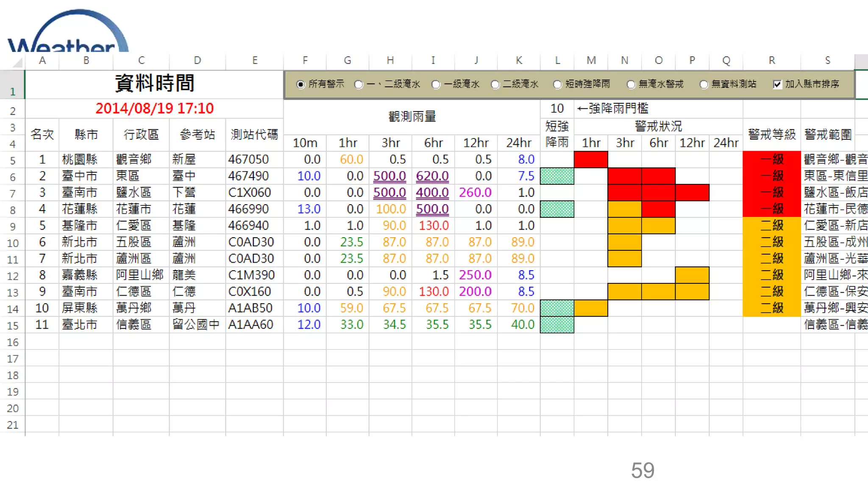Image resolution: width=868 pixels, height=488 pixels.
Task: Select the 一、二級淹水 radio option
Action: (359, 84)
